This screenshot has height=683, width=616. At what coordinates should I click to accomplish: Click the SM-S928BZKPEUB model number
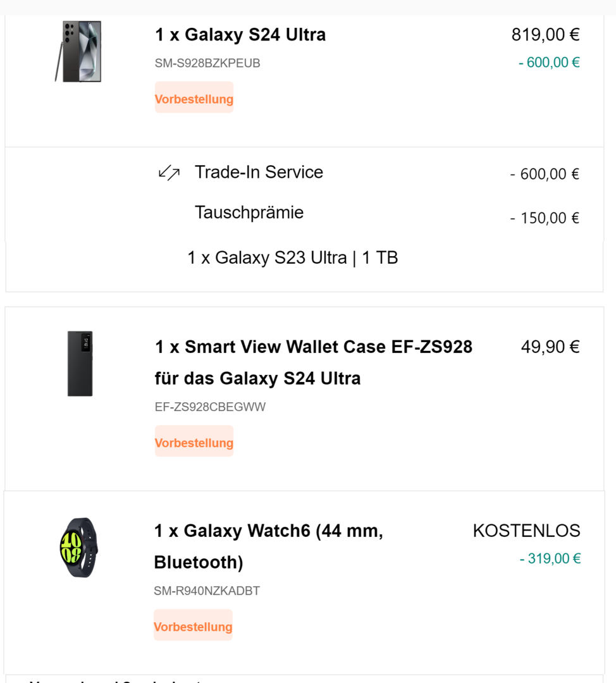[x=207, y=63]
